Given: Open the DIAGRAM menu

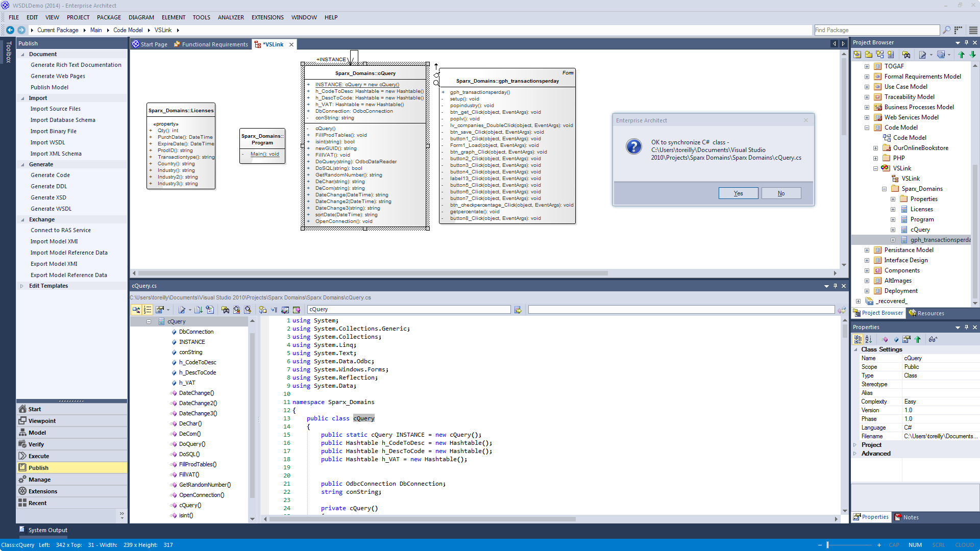Looking at the screenshot, I should [x=141, y=17].
